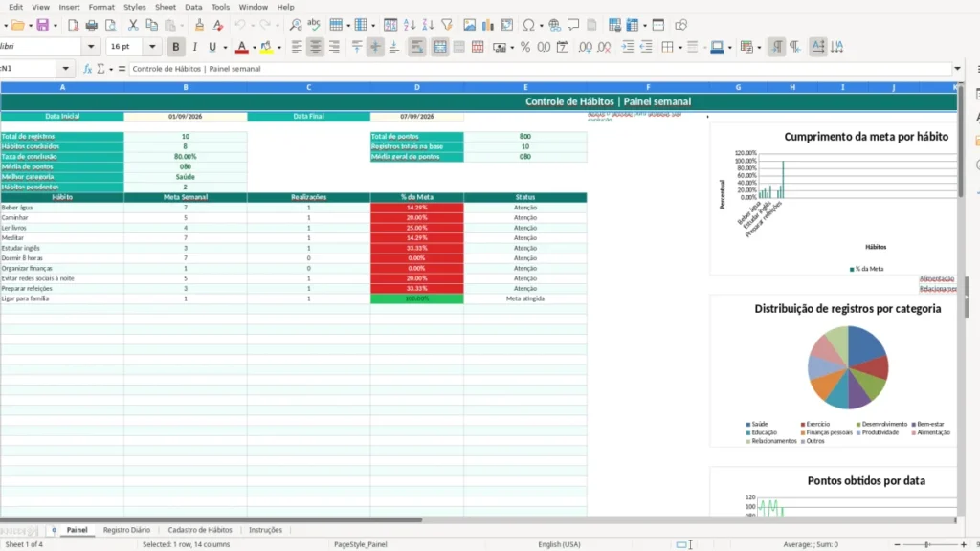This screenshot has height=551, width=980.
Task: Click the Copy icon
Action: (x=151, y=25)
